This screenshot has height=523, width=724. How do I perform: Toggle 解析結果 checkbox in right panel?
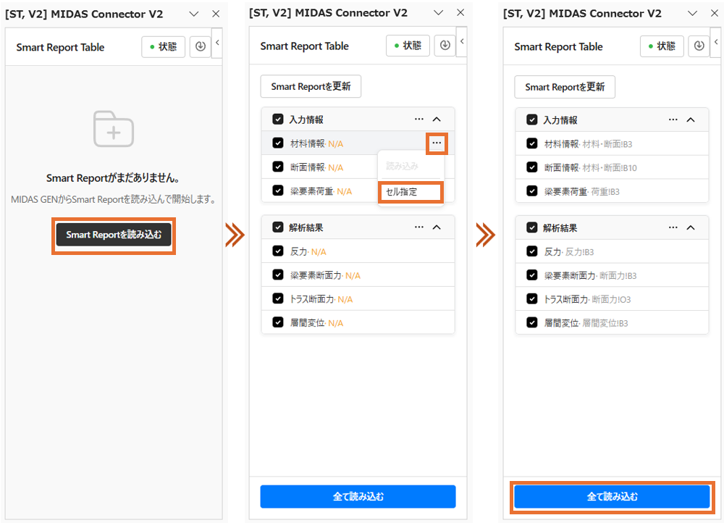pyautogui.click(x=532, y=228)
